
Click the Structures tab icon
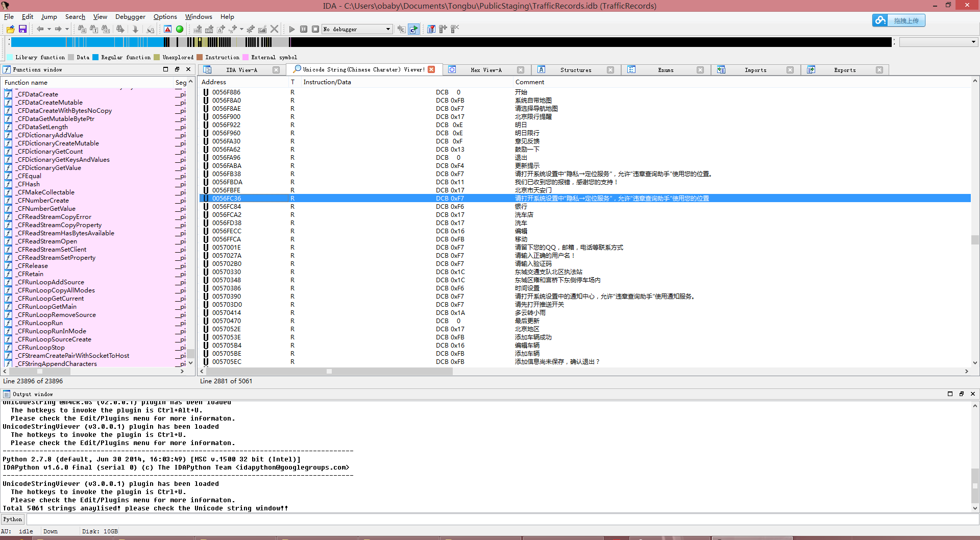pos(542,70)
